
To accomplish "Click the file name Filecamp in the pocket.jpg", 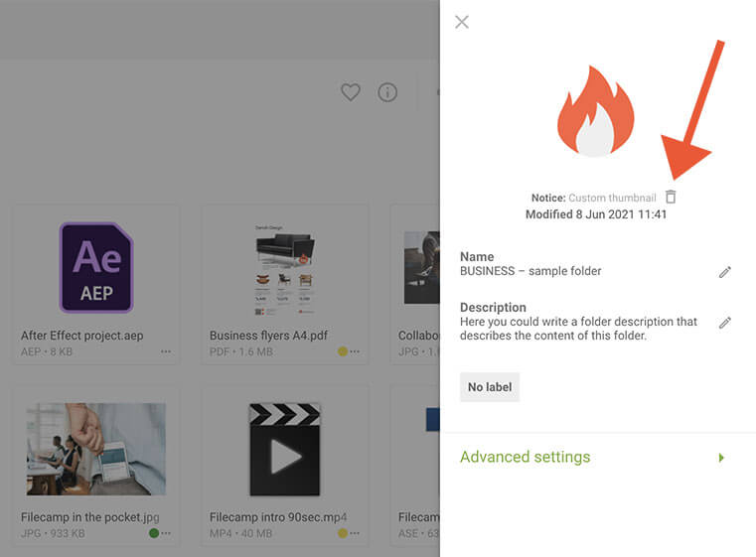I will [x=90, y=517].
